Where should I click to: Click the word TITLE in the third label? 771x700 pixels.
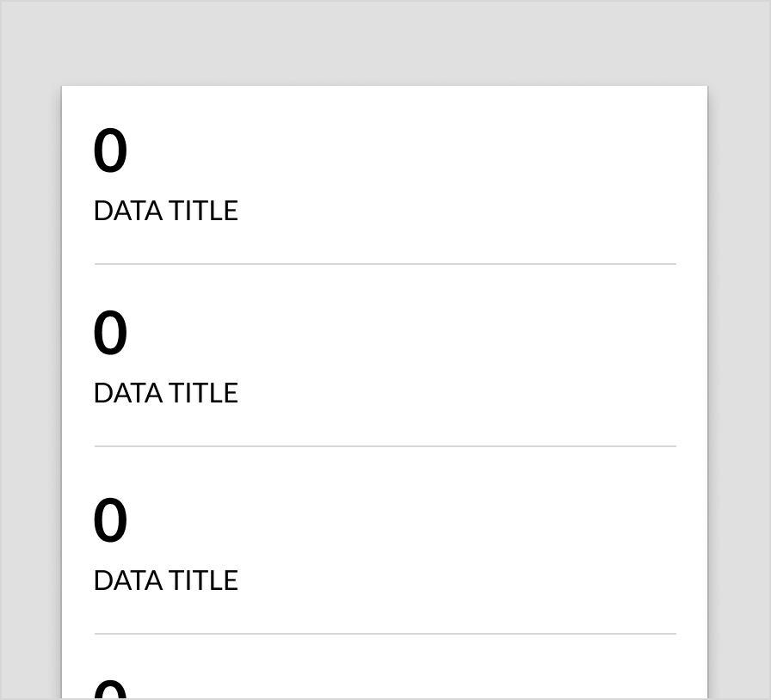203,580
